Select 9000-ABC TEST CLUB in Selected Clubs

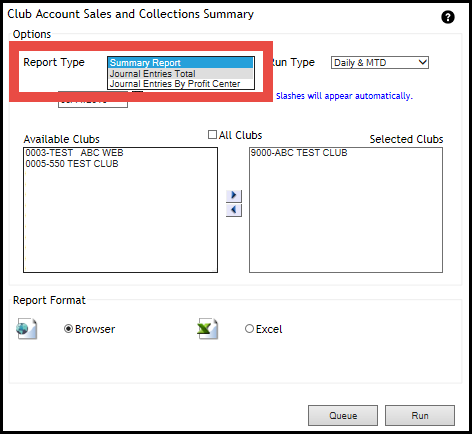(299, 153)
